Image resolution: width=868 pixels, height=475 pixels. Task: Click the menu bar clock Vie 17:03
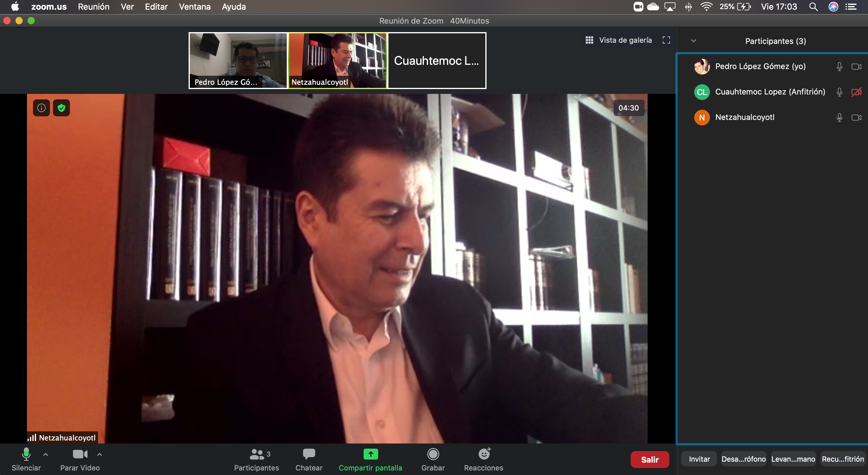pos(779,7)
